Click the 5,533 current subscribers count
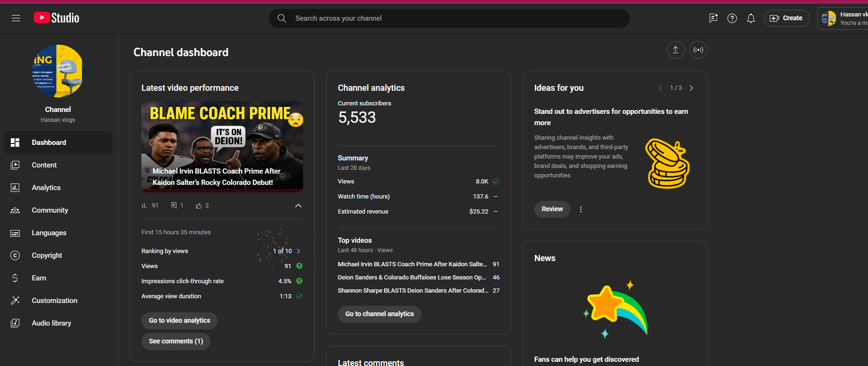This screenshot has width=868, height=366. tap(357, 118)
